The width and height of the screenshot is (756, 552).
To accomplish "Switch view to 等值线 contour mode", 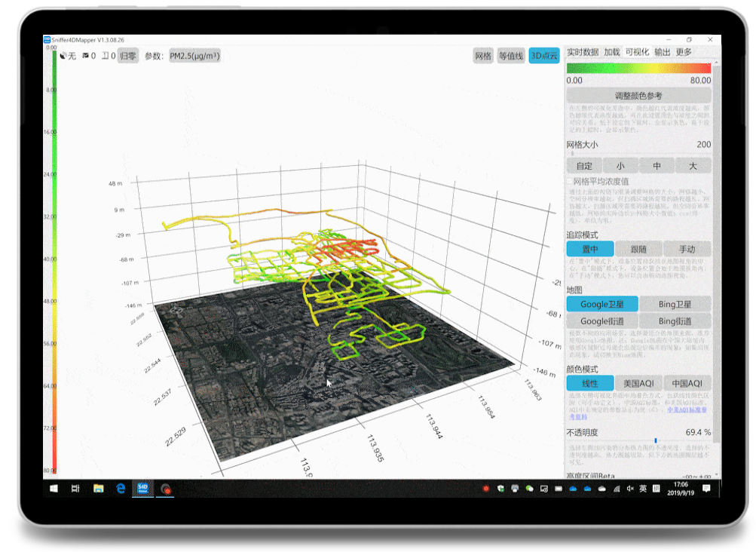I will coord(511,56).
